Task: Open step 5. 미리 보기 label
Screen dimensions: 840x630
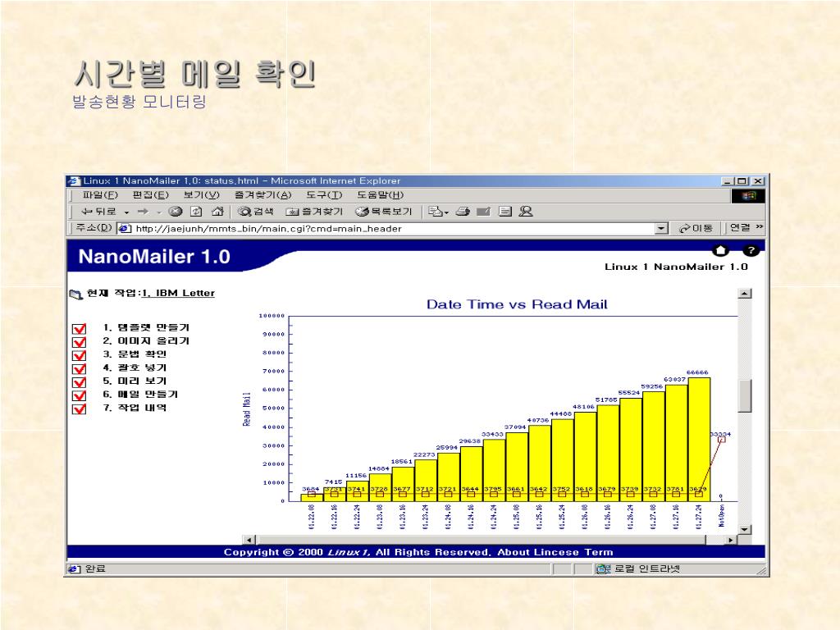Action: (x=135, y=381)
